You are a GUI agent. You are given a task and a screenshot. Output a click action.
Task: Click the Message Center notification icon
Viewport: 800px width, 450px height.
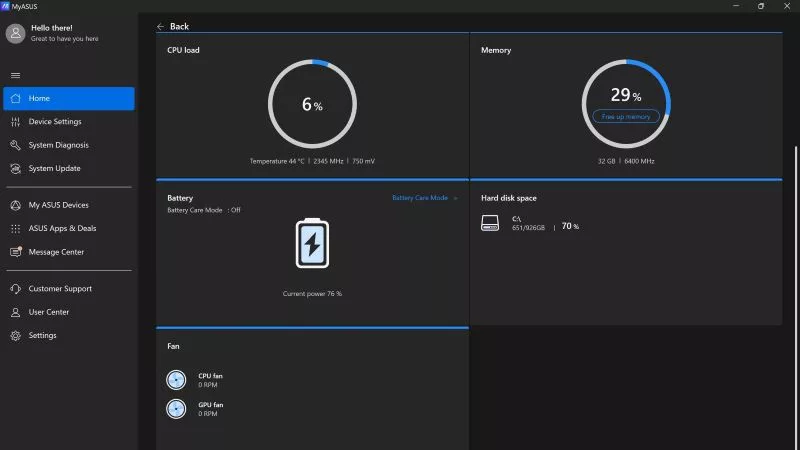(x=16, y=252)
